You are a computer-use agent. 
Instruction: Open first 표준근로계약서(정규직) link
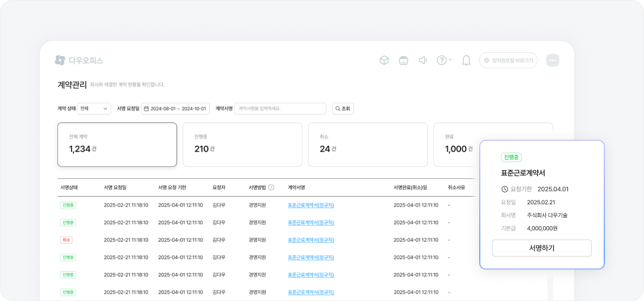pos(311,205)
